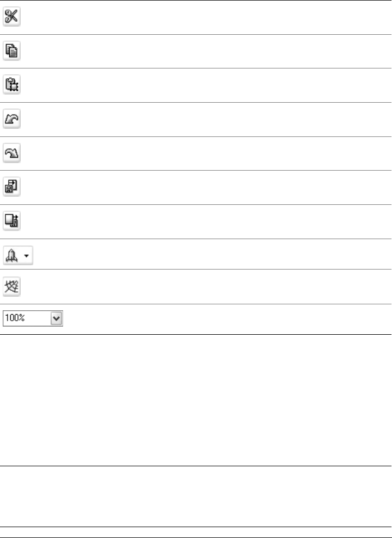Screen dimensions: 392x538
Task: Click inside the 100% zoom field
Action: point(27,318)
